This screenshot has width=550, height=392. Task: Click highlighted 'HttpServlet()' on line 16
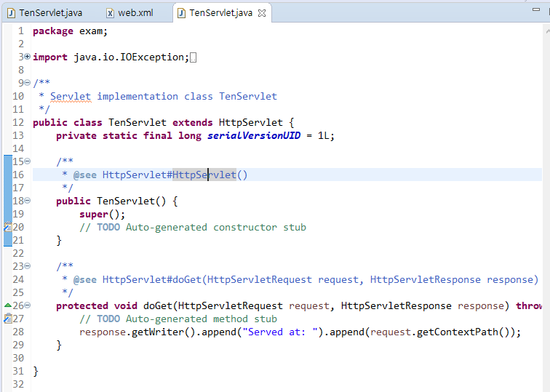coord(210,175)
